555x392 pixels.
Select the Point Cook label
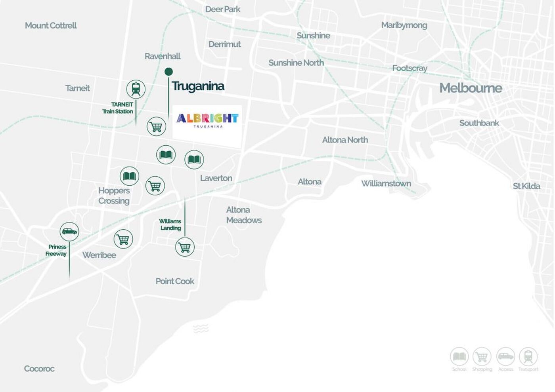pos(174,281)
